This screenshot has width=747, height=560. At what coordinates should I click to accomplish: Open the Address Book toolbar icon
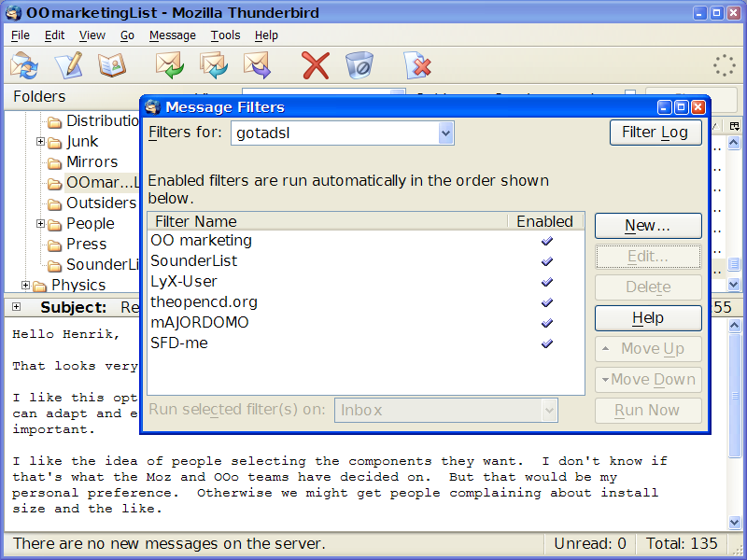pyautogui.click(x=112, y=65)
